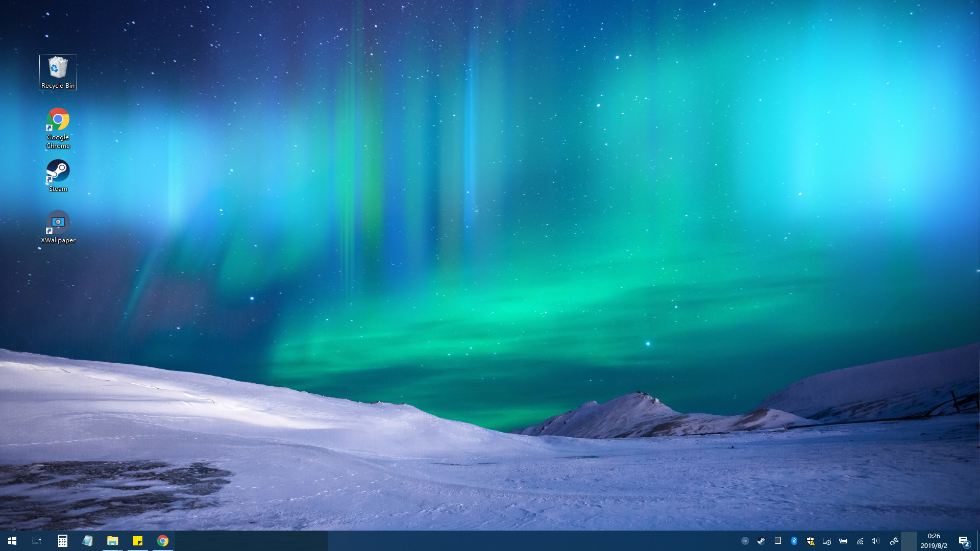Launch Calculator from the taskbar
This screenshot has width=980, height=551.
[x=62, y=541]
